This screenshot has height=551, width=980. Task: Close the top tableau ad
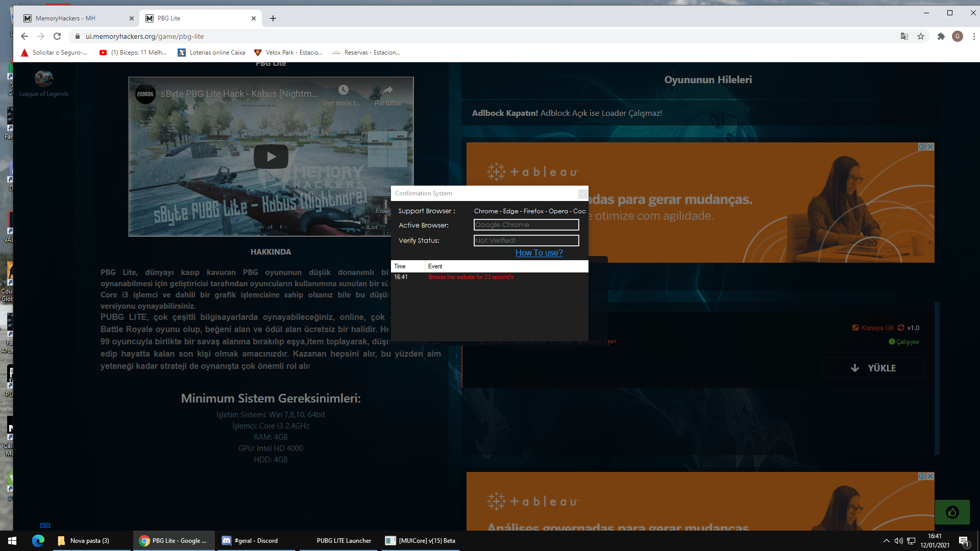(930, 147)
